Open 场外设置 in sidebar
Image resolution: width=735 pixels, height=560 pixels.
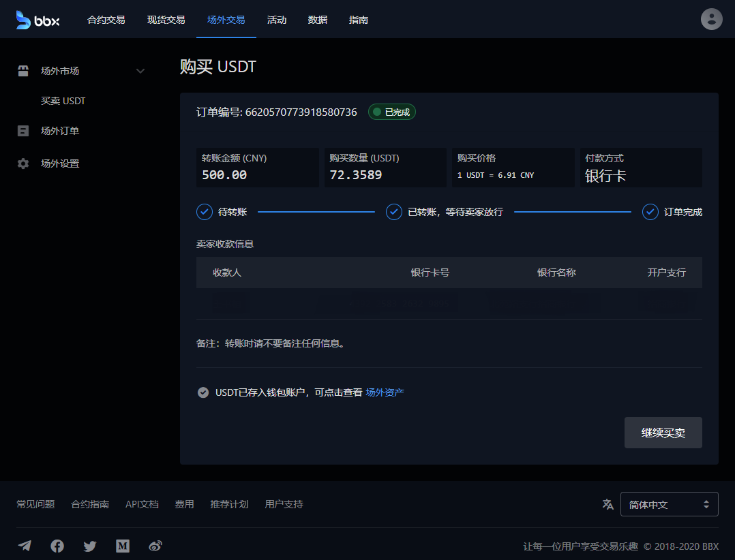(x=60, y=164)
